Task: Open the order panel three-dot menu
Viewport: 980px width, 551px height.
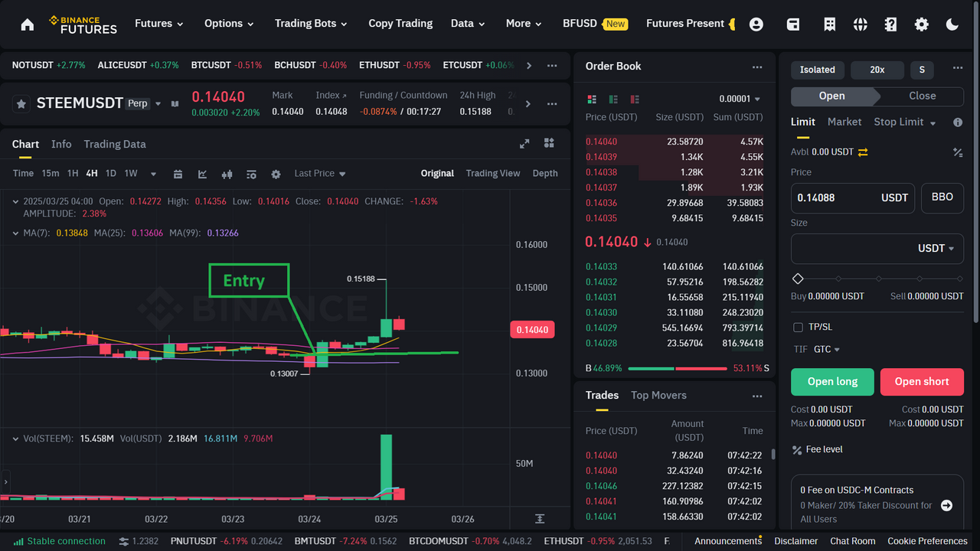Action: click(958, 69)
